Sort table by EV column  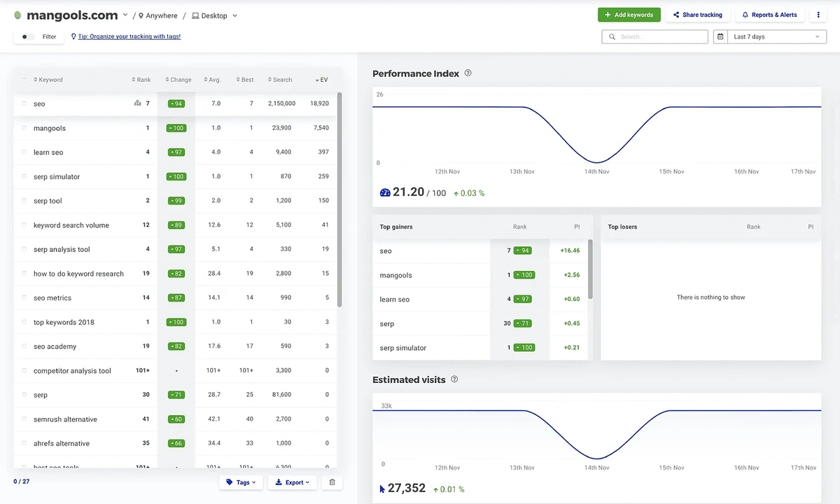click(322, 80)
